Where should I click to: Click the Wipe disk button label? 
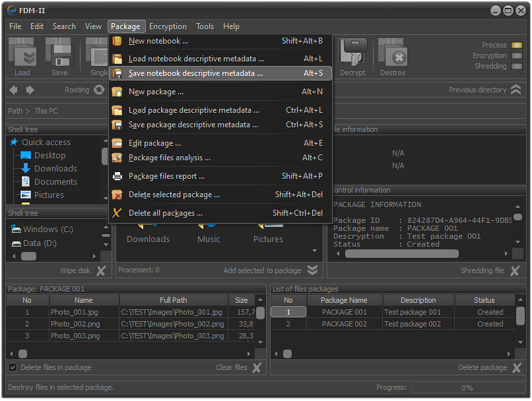pyautogui.click(x=75, y=270)
